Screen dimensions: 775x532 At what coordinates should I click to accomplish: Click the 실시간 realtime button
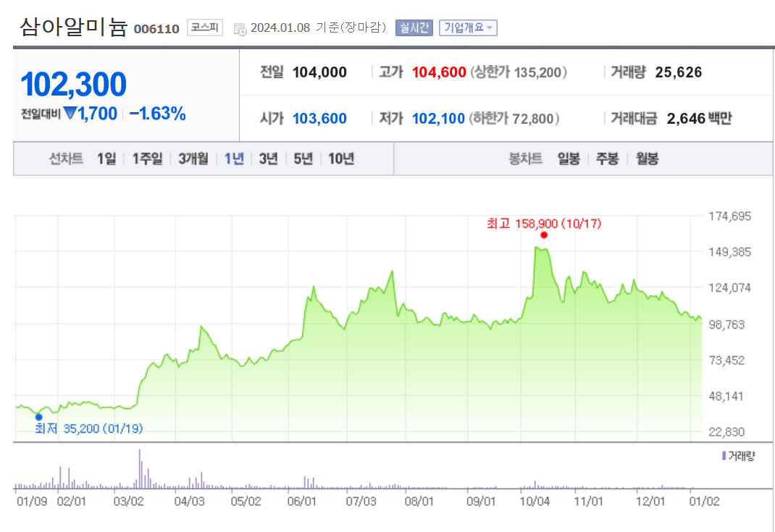click(414, 28)
